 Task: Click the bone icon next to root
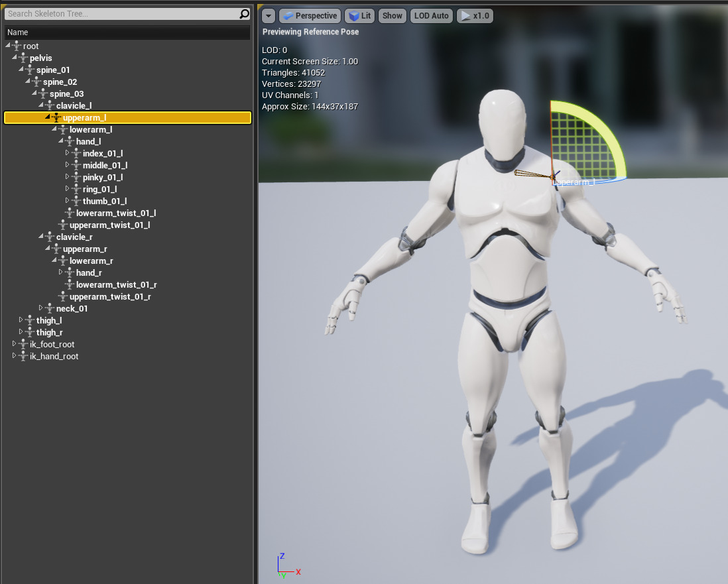[17, 46]
